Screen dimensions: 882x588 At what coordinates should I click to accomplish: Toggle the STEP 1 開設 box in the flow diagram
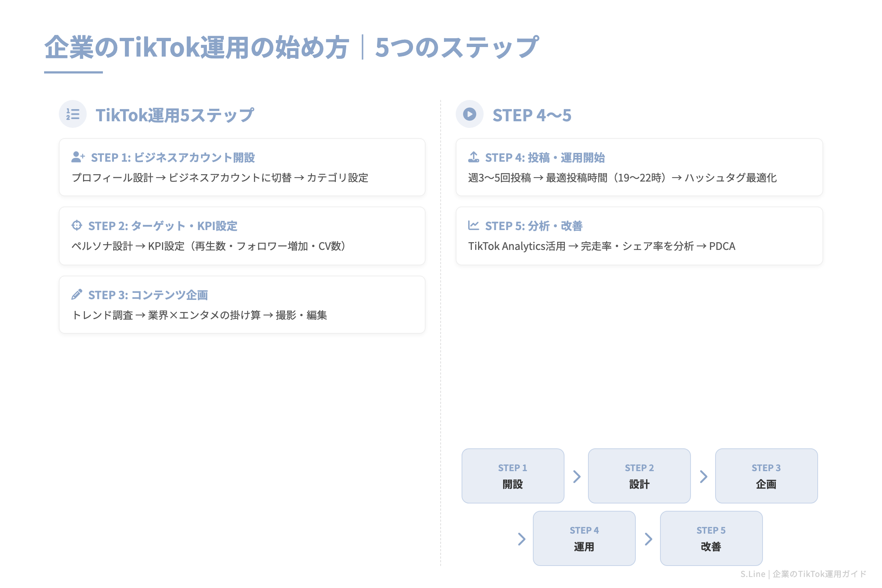coord(513,476)
